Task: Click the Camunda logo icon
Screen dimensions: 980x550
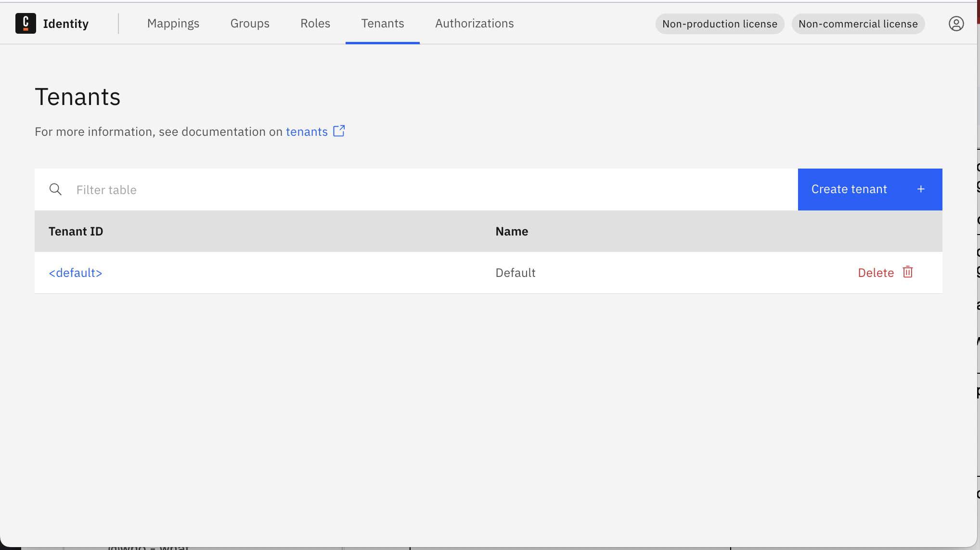Action: [26, 23]
